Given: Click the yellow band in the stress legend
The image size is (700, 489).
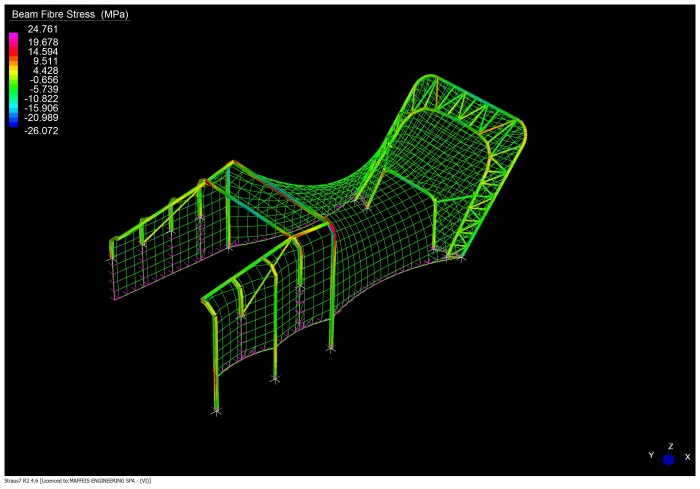Looking at the screenshot, I should (13, 70).
